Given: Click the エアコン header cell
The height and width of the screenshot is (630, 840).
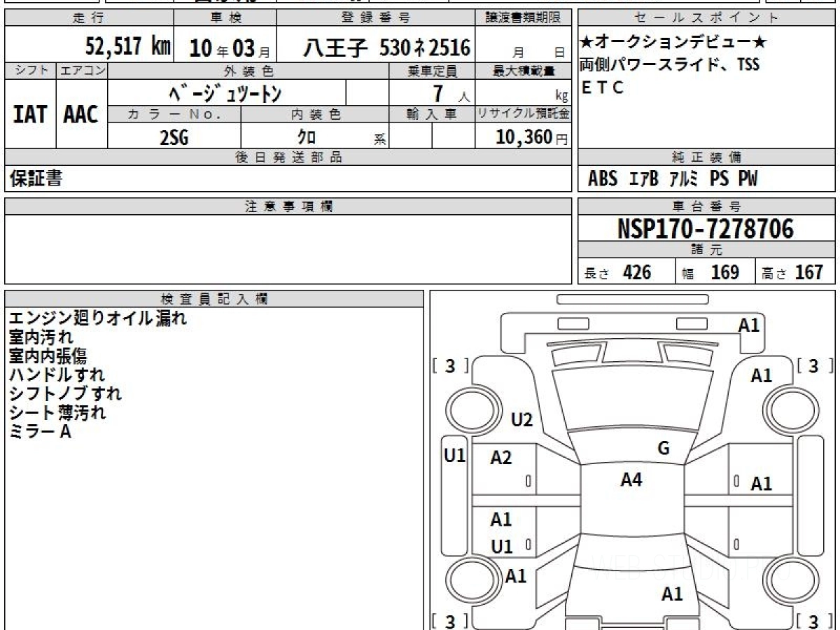Looking at the screenshot, I should click(x=82, y=71).
